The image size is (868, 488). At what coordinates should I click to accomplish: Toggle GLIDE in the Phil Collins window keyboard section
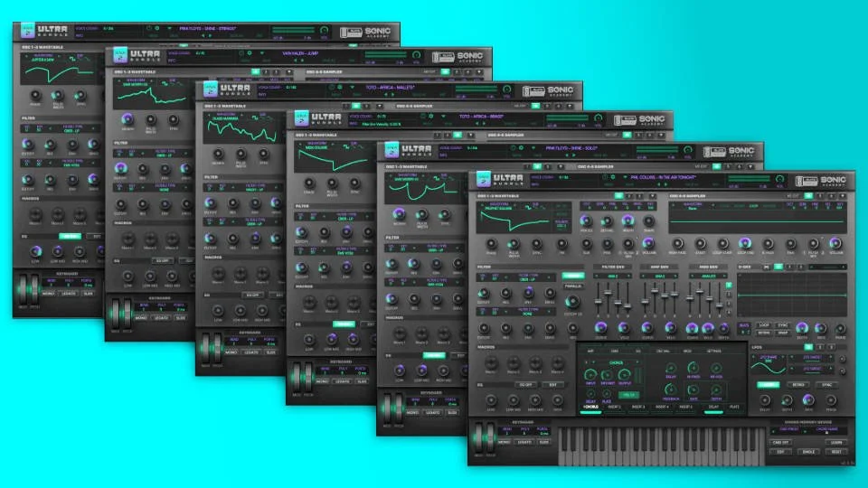543,442
